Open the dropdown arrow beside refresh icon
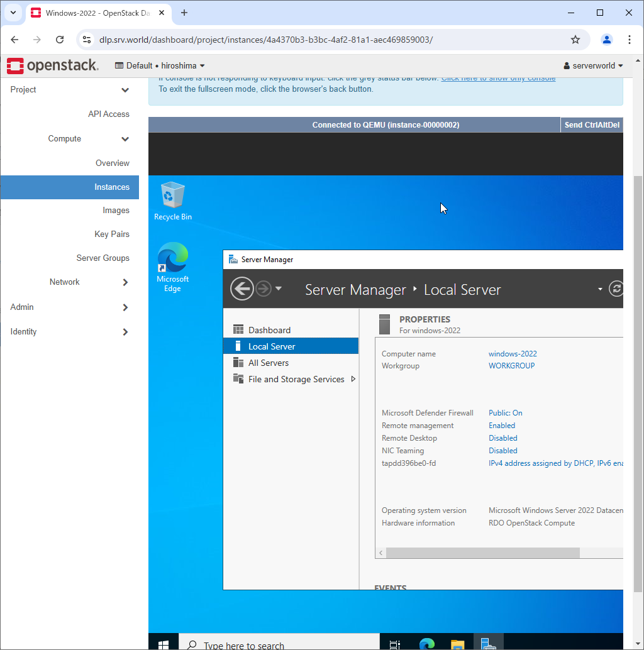 599,289
